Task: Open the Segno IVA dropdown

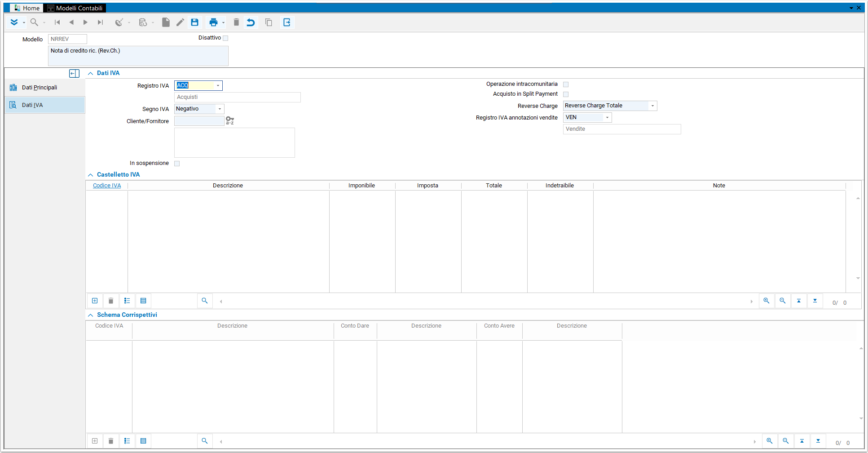Action: 220,109
